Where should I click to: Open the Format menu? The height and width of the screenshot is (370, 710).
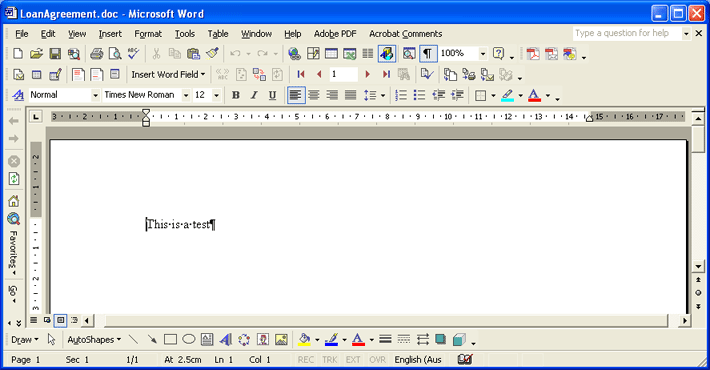coord(148,34)
